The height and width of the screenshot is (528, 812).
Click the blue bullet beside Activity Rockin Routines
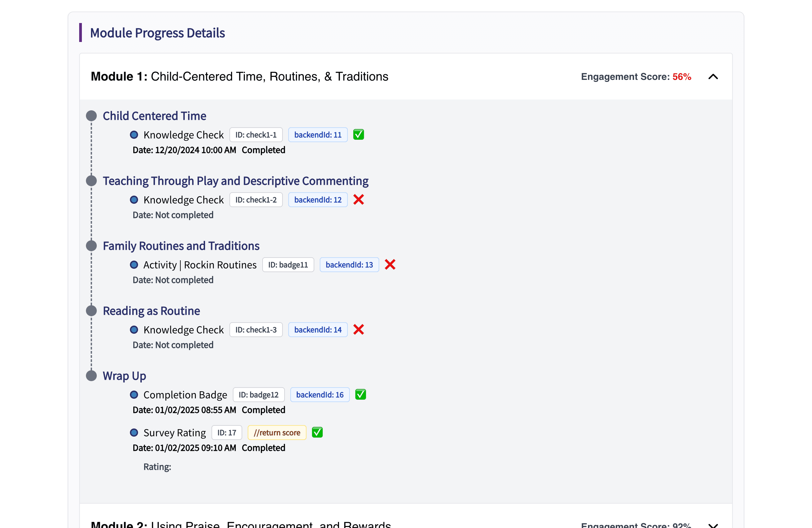point(134,265)
